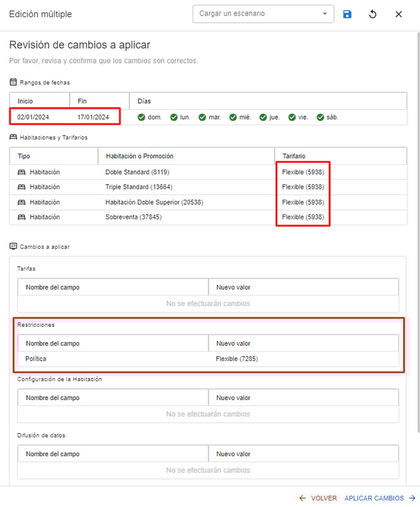Click the Tarifario column header
The width and height of the screenshot is (420, 507).
click(x=294, y=156)
